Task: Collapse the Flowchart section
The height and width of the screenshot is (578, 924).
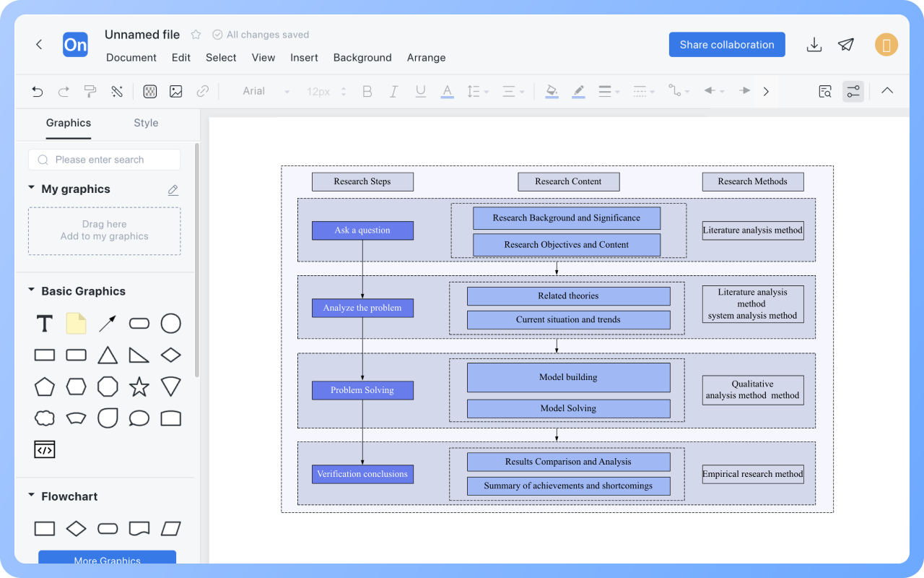Action: click(x=32, y=496)
